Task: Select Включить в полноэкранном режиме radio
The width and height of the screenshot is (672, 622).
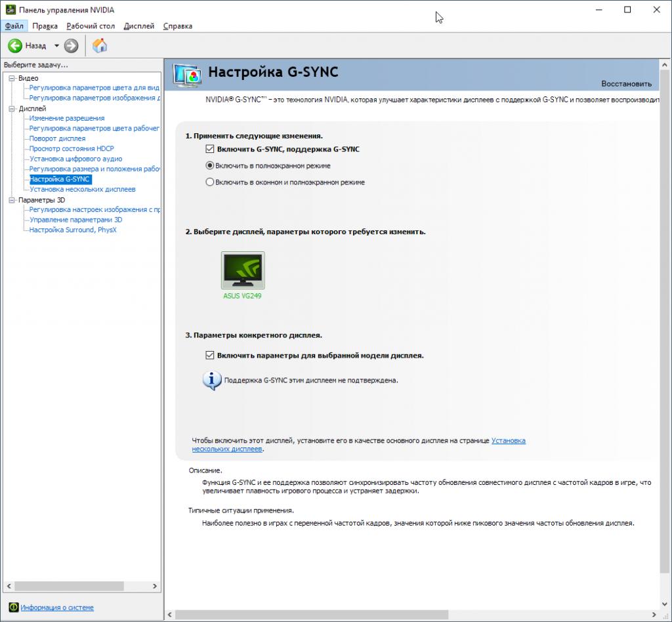Action: click(x=209, y=165)
